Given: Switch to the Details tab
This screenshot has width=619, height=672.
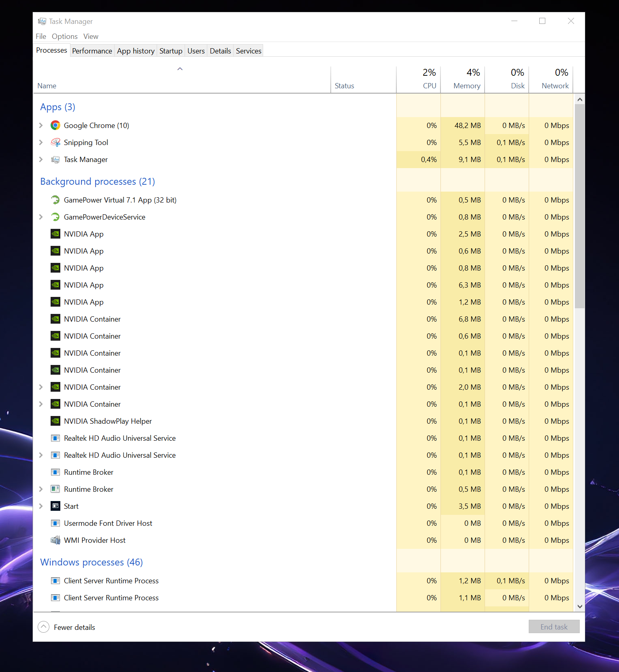Looking at the screenshot, I should 220,51.
